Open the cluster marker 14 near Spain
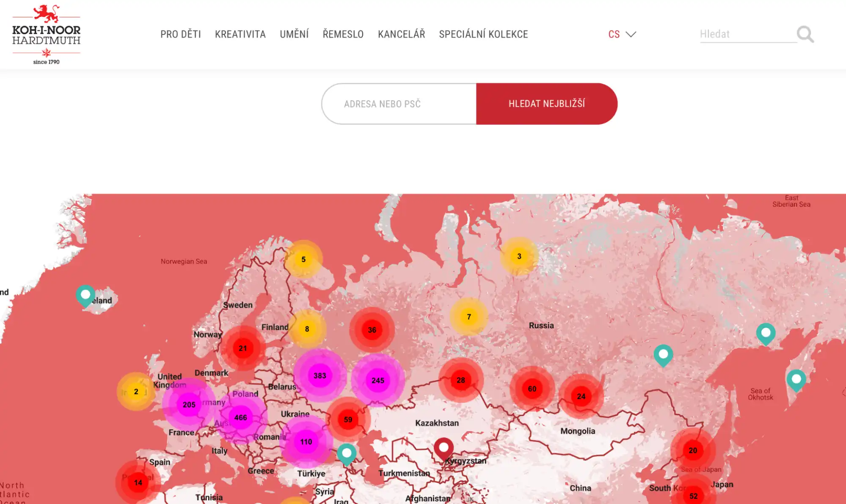The width and height of the screenshot is (846, 504). [x=138, y=482]
